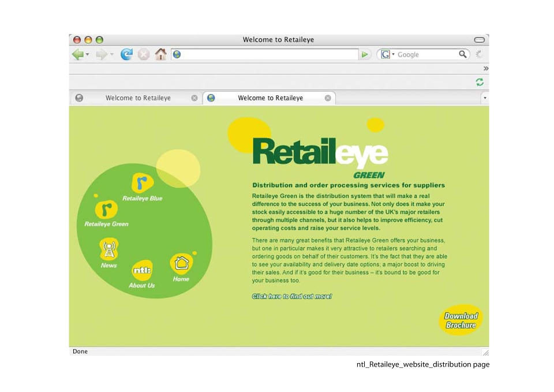Click the Forward arrow button

pos(102,54)
